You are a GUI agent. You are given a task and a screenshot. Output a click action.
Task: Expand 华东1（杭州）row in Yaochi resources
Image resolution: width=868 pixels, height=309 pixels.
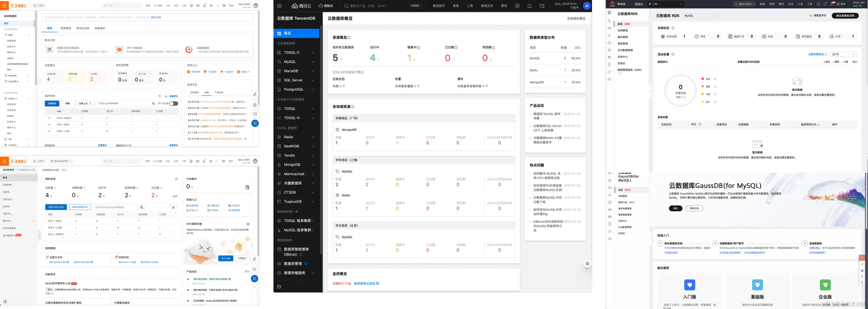(49, 125)
